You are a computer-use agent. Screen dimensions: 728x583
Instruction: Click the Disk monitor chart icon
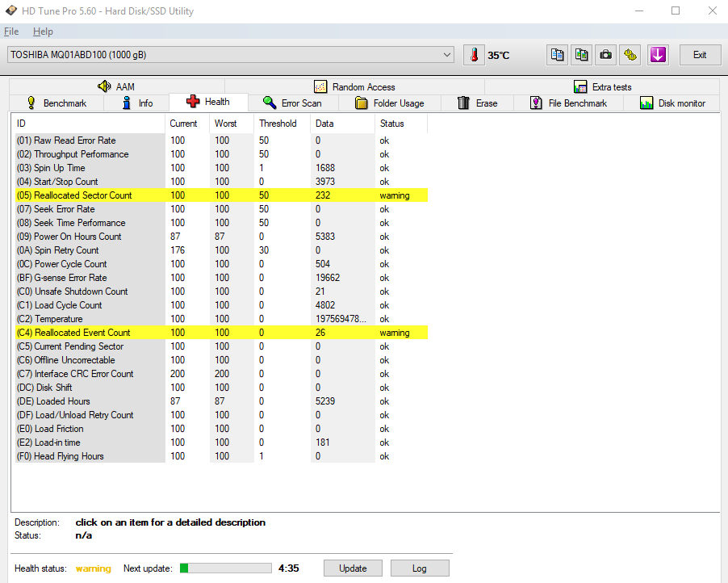click(646, 103)
